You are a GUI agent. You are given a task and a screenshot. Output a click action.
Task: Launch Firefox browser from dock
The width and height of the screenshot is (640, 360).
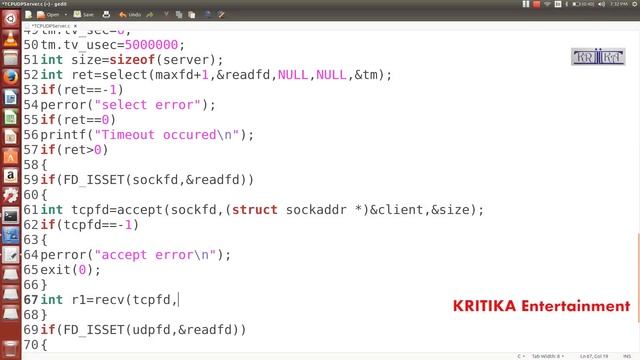point(11,77)
